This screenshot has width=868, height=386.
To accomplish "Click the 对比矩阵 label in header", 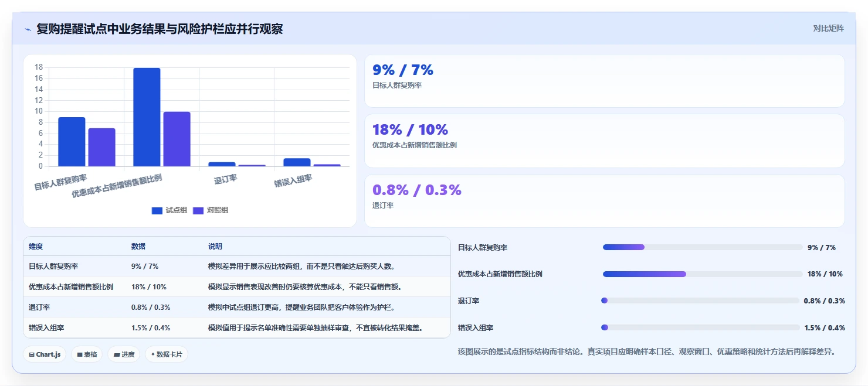I will click(829, 28).
